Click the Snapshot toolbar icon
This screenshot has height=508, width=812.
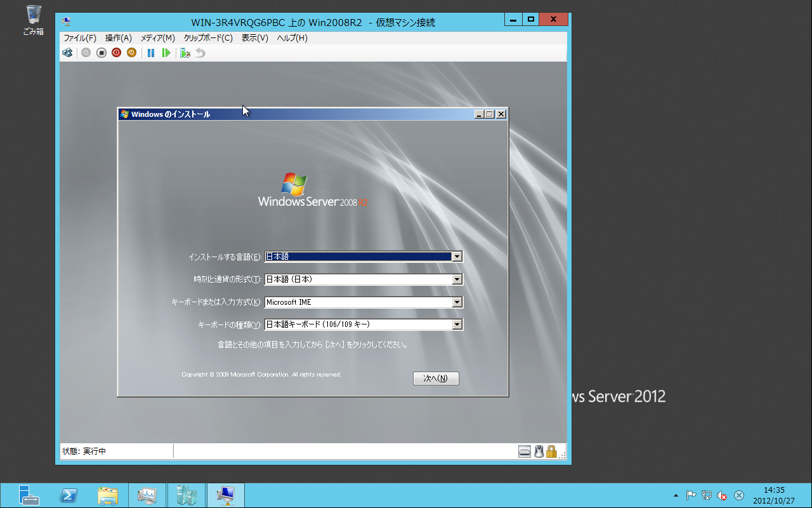click(x=185, y=53)
